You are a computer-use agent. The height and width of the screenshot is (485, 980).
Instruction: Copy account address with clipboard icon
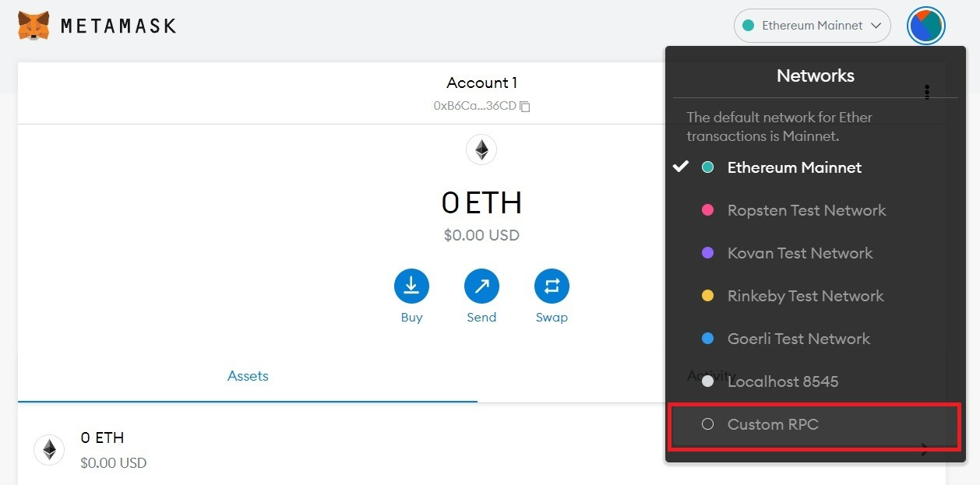click(x=525, y=106)
